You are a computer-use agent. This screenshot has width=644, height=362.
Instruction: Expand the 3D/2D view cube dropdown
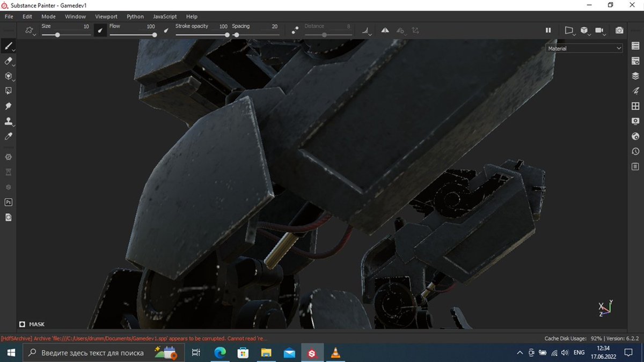(x=584, y=31)
